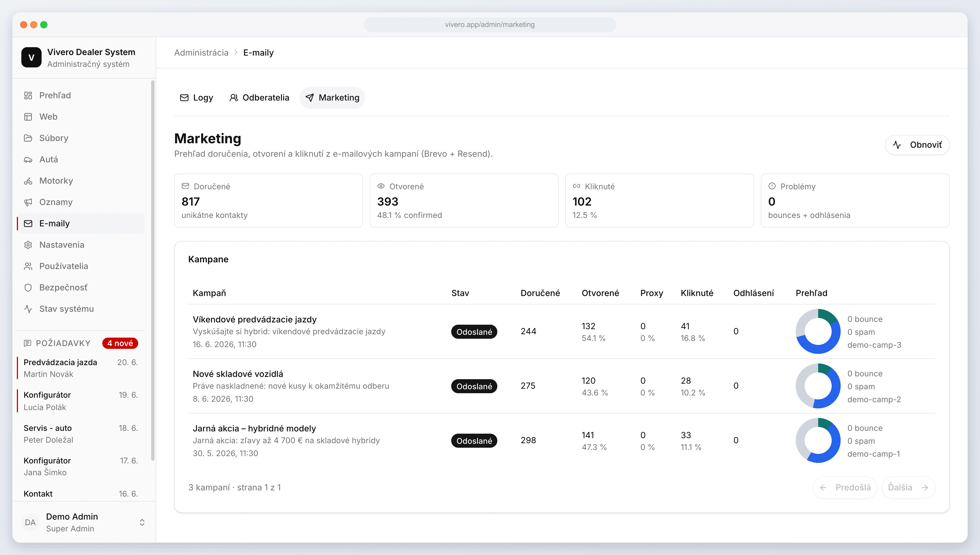Click the donut chart for demo-camp-2
Viewport: 980px width, 555px height.
coord(818,386)
